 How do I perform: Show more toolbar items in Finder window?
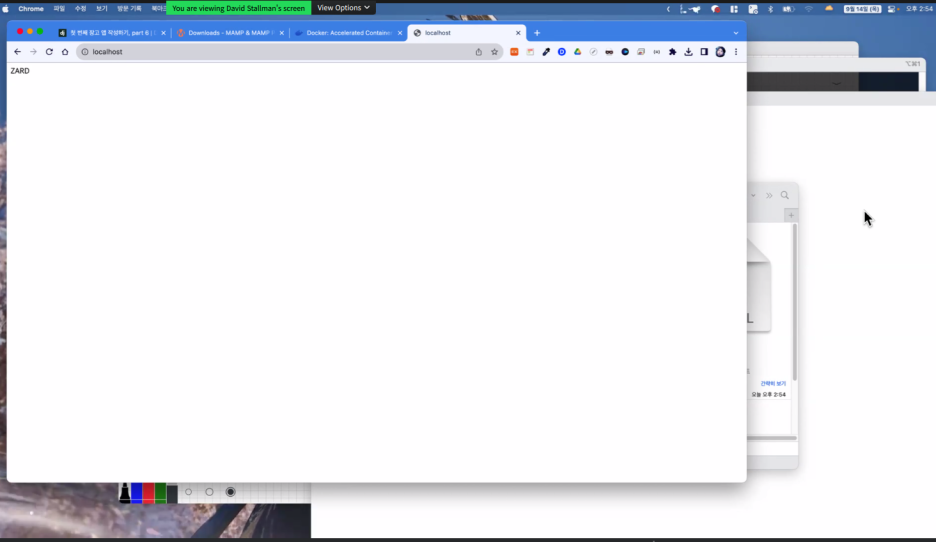pyautogui.click(x=769, y=195)
